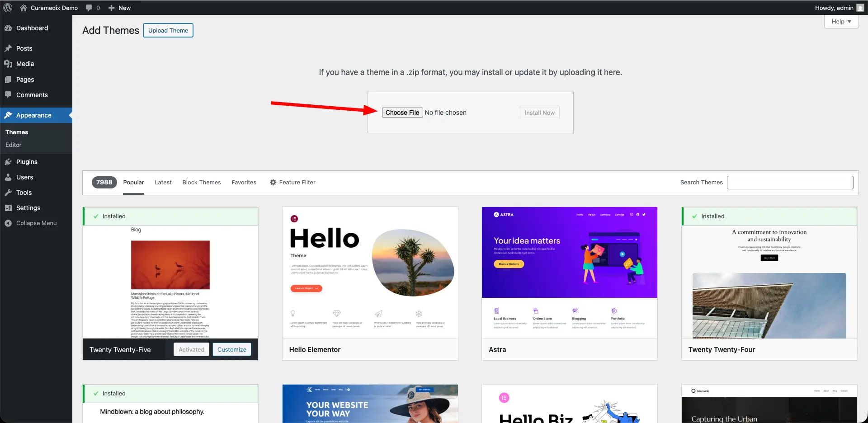The height and width of the screenshot is (423, 868).
Task: Open the admin bar comments bubble
Action: pos(89,7)
